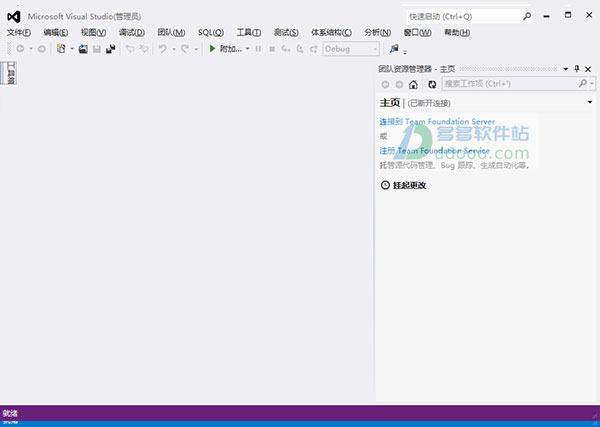Expand the New Project dropdown arrow
This screenshot has height=427, width=600.
[x=72, y=49]
